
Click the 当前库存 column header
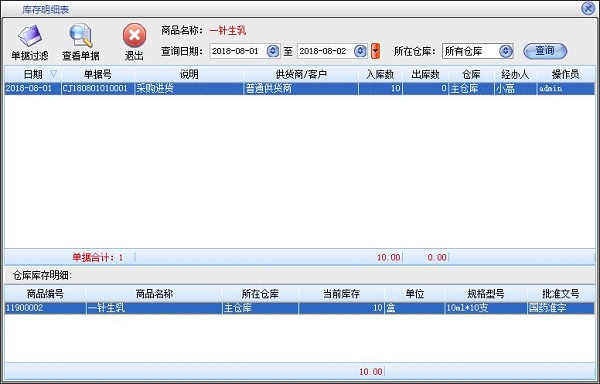(x=341, y=294)
